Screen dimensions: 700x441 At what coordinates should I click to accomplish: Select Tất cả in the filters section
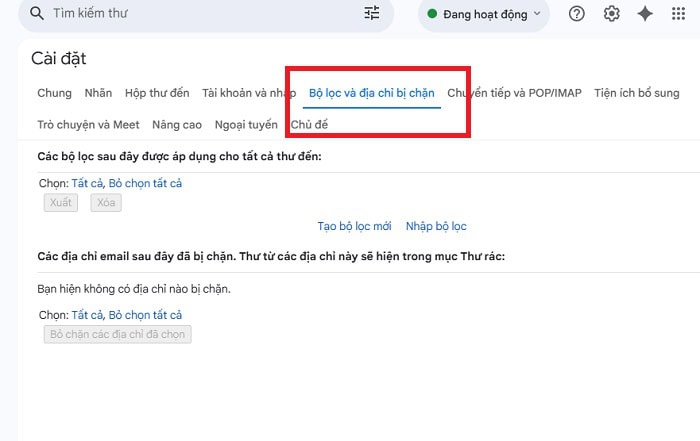87,183
